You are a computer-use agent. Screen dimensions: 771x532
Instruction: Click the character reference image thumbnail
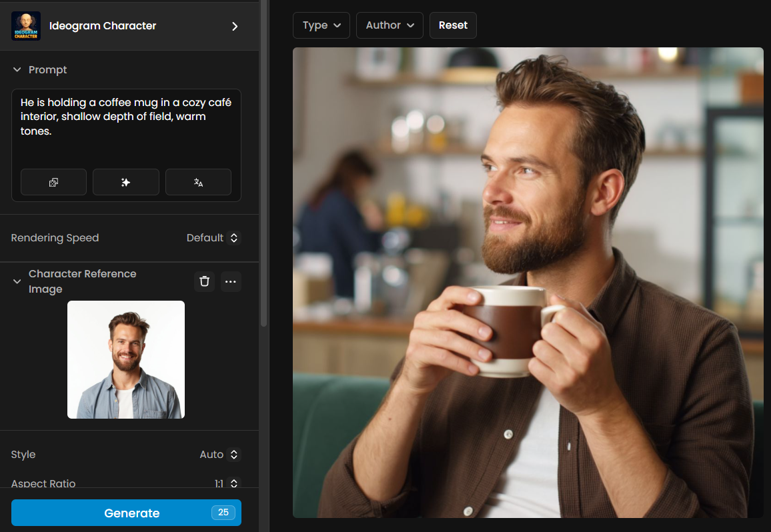coord(126,359)
